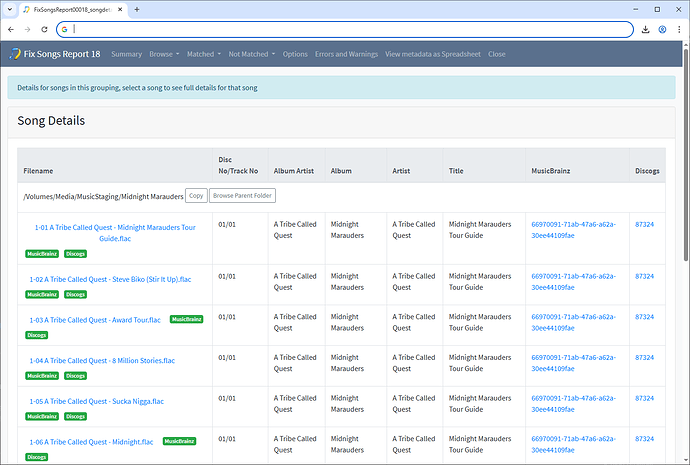Click the MusicBrainz badge under Sucka Nigga track

pyautogui.click(x=42, y=416)
